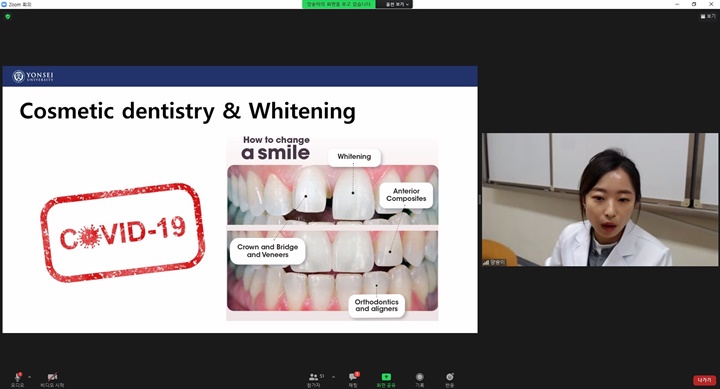Click the shared slide content area

pos(240,199)
